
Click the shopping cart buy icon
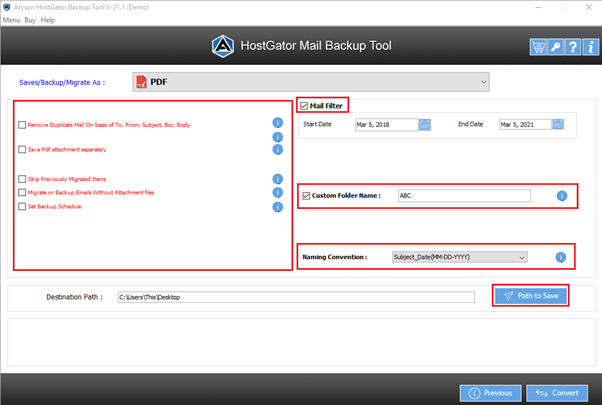point(538,47)
